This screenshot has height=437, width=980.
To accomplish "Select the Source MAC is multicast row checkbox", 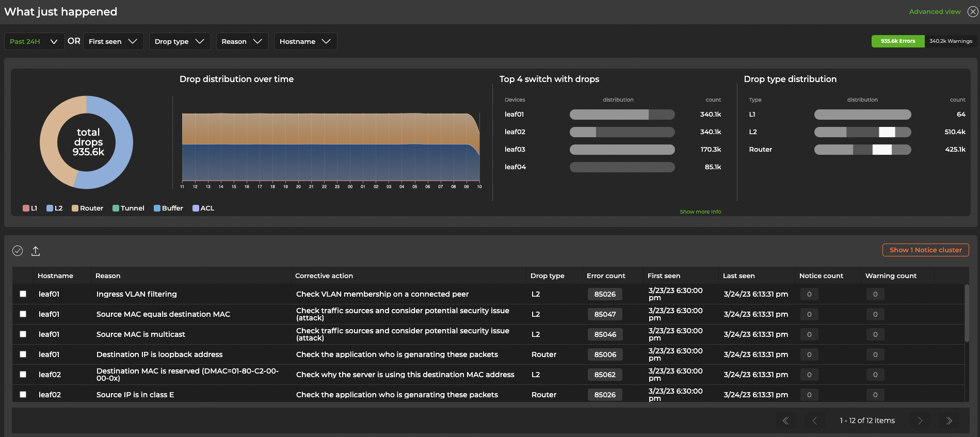I will [x=23, y=334].
